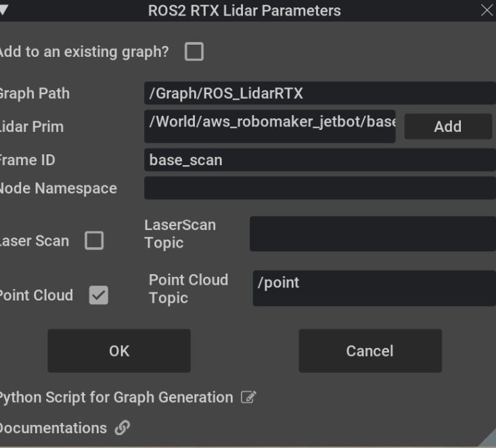The width and height of the screenshot is (496, 448).
Task: Uncheck the Point Cloud checkbox
Action: point(98,295)
